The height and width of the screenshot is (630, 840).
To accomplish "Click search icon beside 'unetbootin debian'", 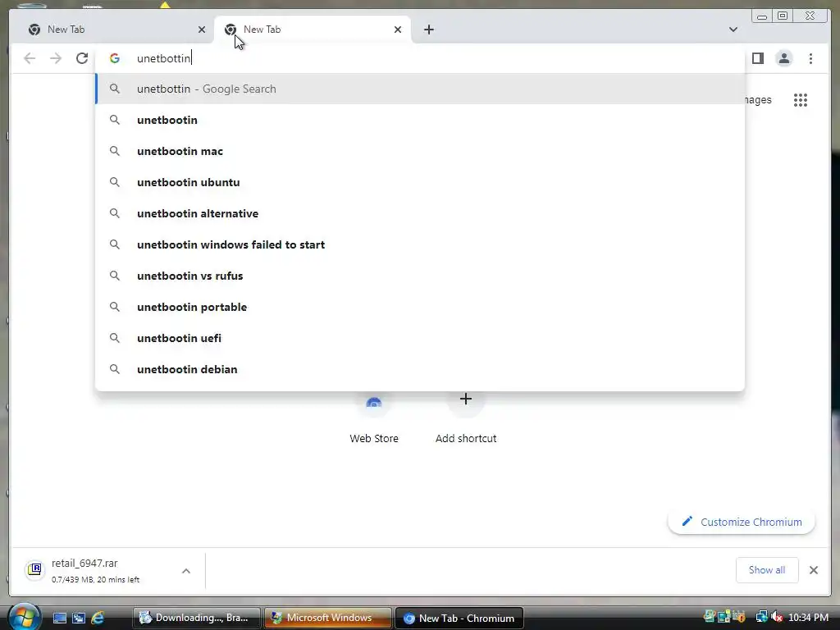I will tap(115, 369).
